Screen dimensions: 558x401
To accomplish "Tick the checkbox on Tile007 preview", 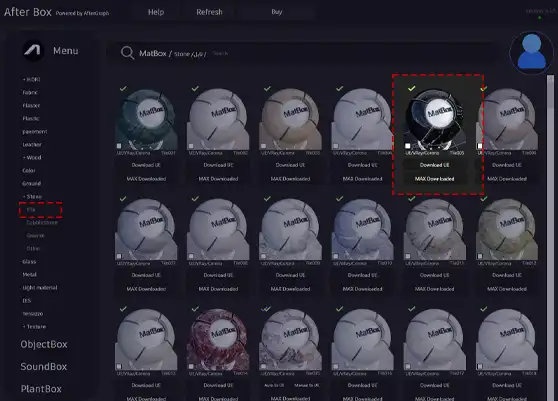I will pos(119,256).
